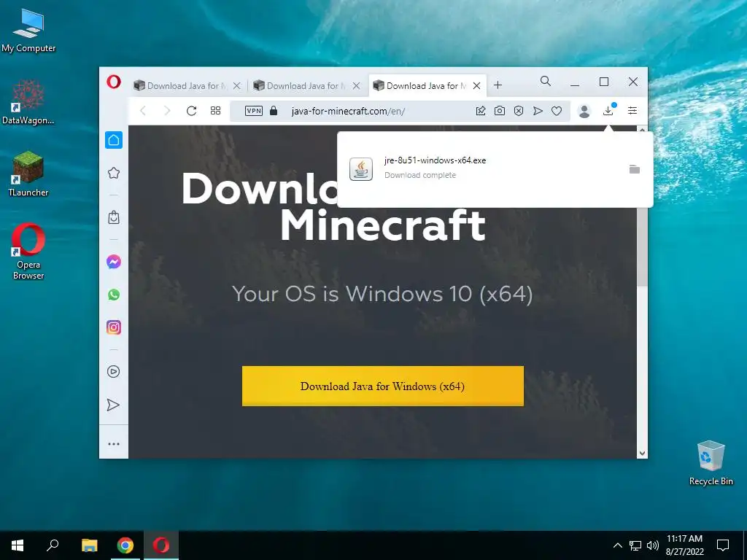
Task: Click Download Java for Windows (x64) button
Action: coord(382,386)
